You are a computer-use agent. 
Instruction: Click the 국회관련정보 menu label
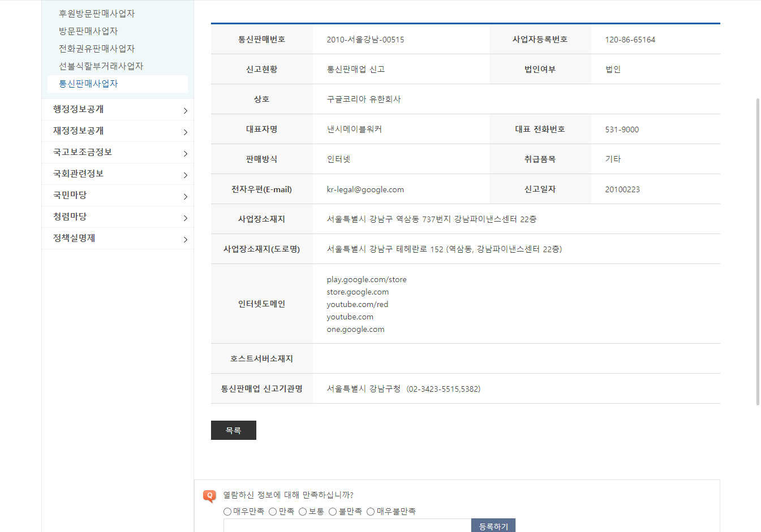[78, 174]
